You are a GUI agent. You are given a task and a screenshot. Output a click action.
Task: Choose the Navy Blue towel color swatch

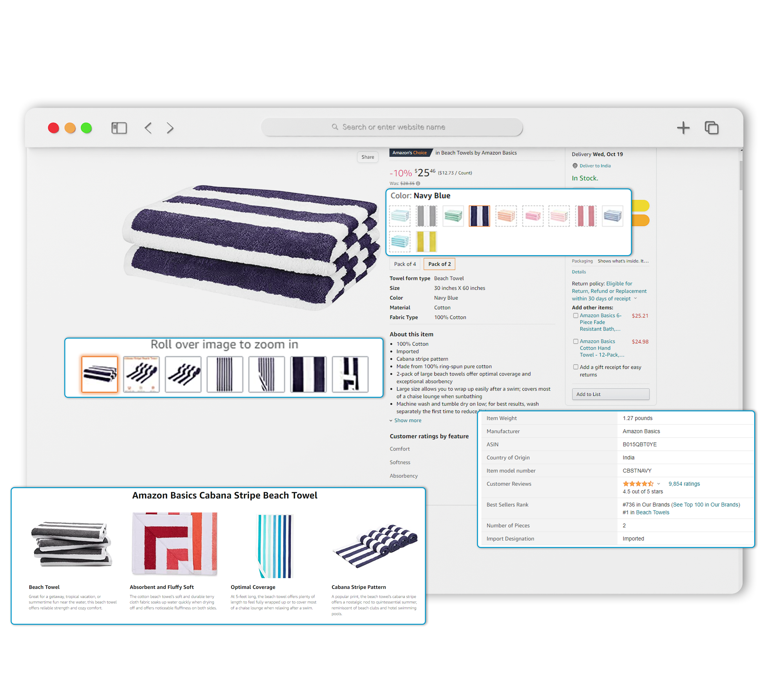coord(479,216)
